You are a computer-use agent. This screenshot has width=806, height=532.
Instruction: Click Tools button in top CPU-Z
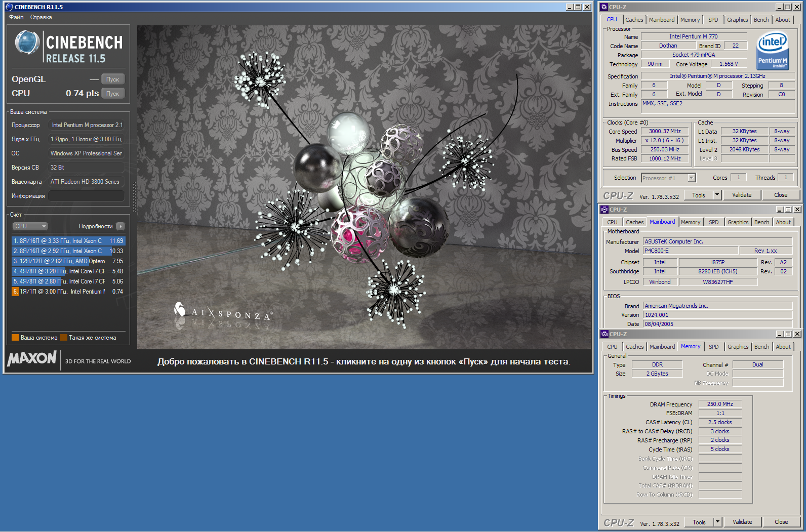coord(699,195)
